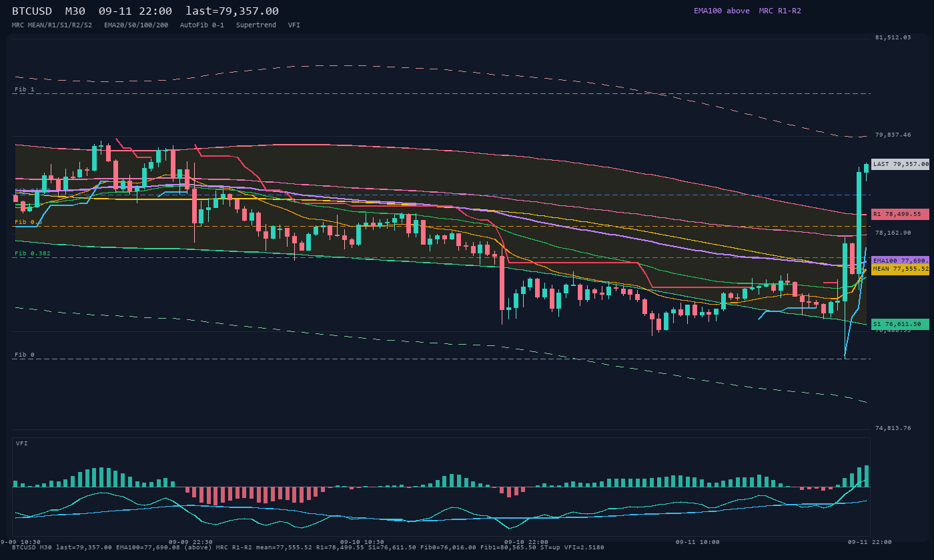This screenshot has height=560, width=934.
Task: Click the 74,813.76 price axis label
Action: (893, 428)
